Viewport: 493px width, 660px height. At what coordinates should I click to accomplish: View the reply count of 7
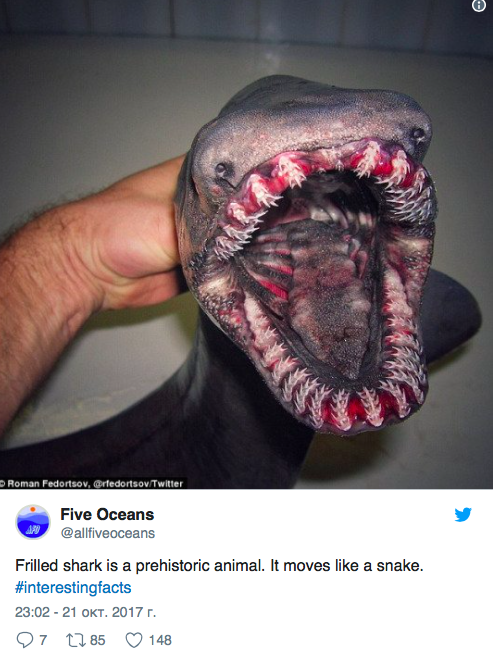(43, 640)
